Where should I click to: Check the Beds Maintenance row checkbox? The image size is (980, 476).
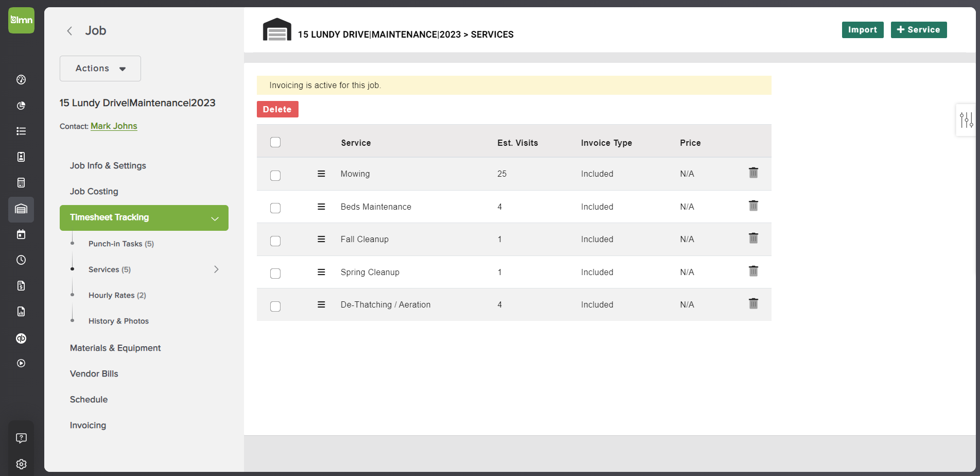pyautogui.click(x=275, y=208)
